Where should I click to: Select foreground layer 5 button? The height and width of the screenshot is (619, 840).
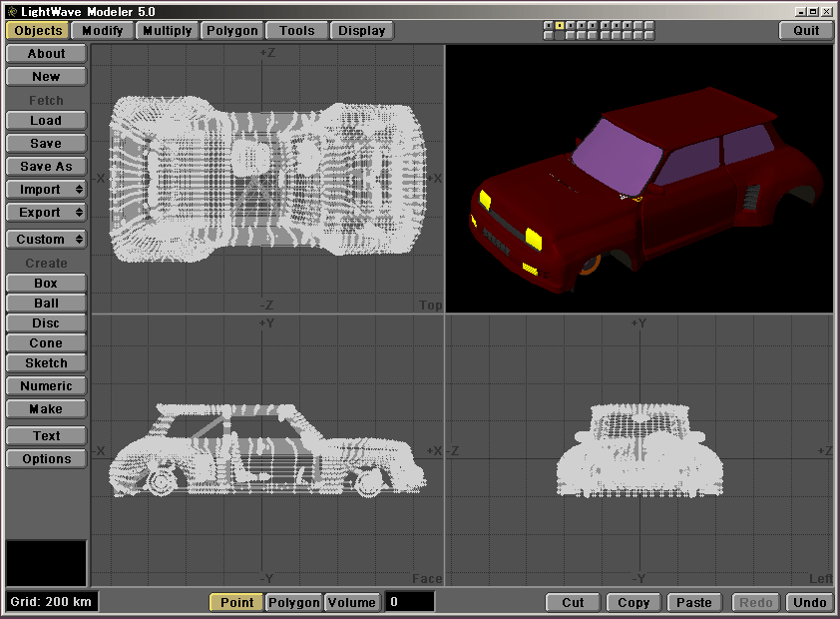593,25
